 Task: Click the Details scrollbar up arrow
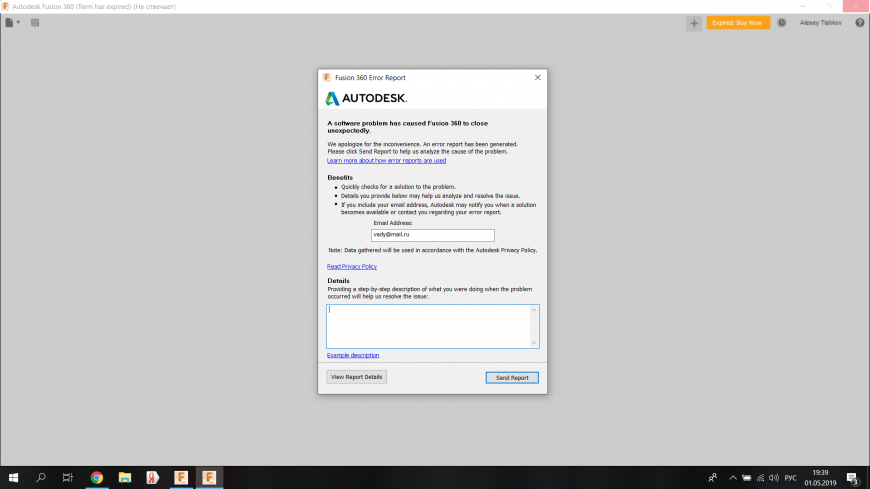(x=534, y=310)
